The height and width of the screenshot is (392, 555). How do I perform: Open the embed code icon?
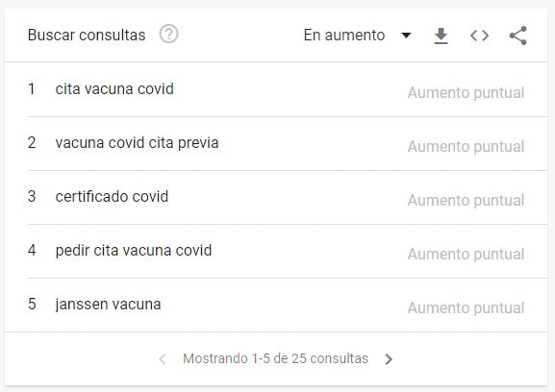(479, 36)
